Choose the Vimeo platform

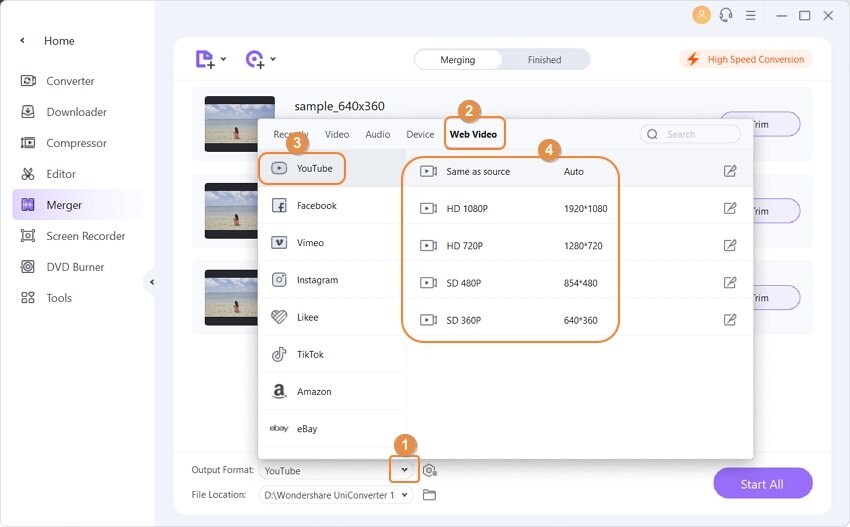pos(332,243)
